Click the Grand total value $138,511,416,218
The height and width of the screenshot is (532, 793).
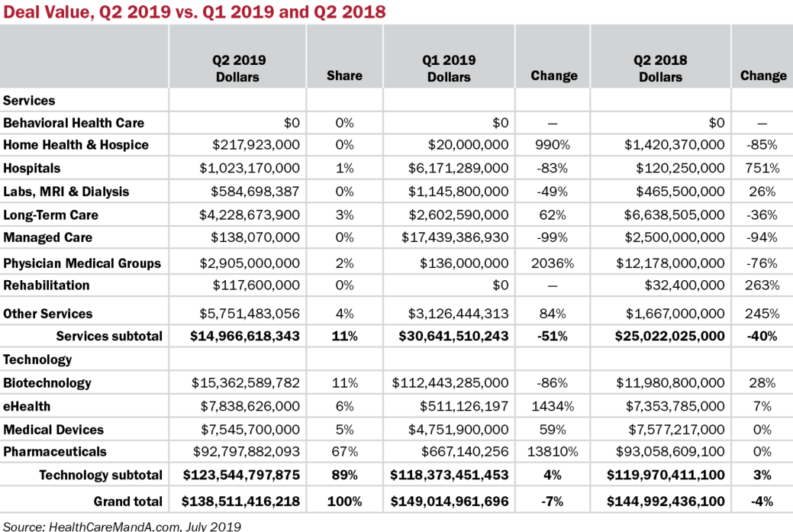240,501
